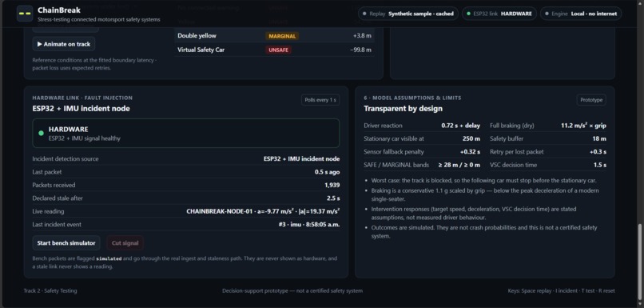Click the SAFE / MARGINAL bands value
Image resolution: width=644 pixels, height=308 pixels.
pyautogui.click(x=459, y=165)
